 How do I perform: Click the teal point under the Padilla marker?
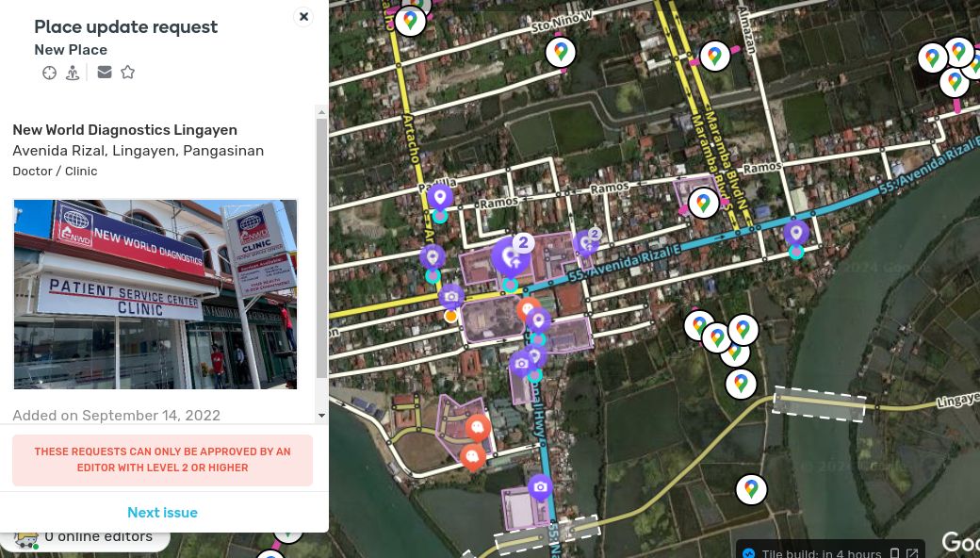pos(440,216)
